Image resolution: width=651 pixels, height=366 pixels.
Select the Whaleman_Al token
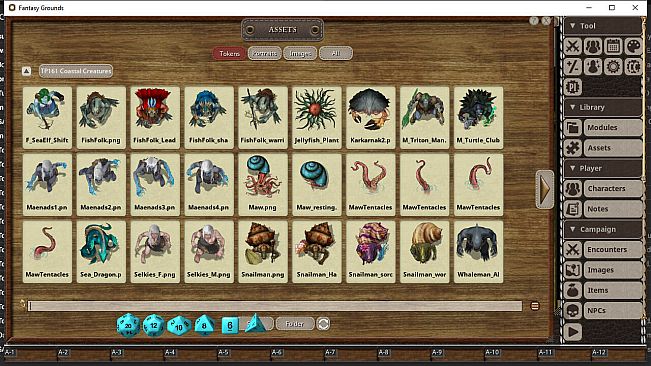[478, 252]
